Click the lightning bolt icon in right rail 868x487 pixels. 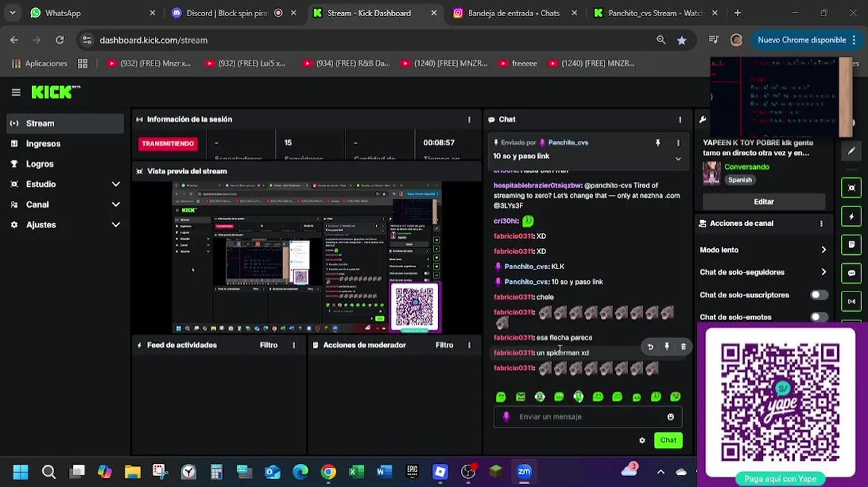coord(852,216)
